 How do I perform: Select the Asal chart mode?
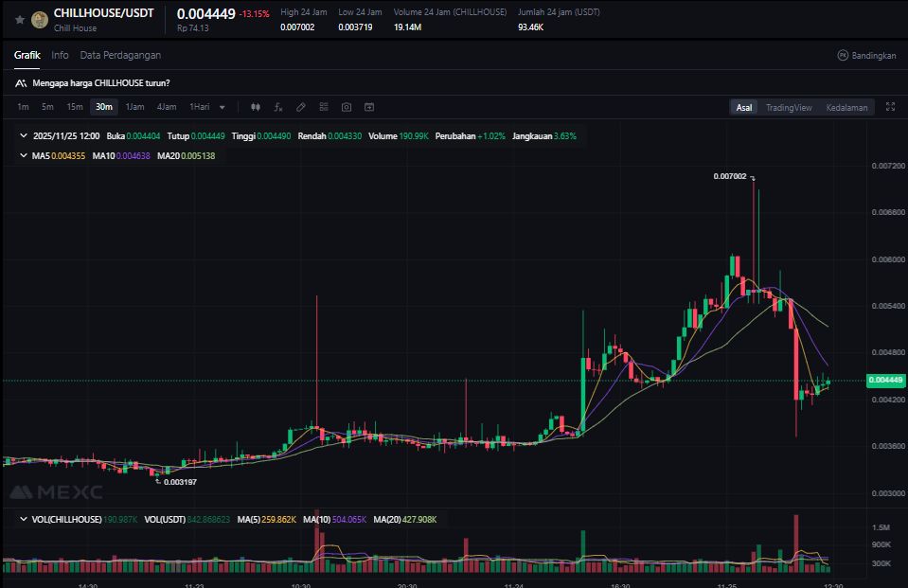744,108
